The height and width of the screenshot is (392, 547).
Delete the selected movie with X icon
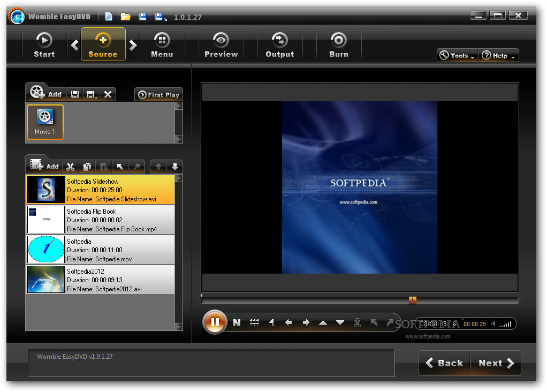[x=108, y=95]
